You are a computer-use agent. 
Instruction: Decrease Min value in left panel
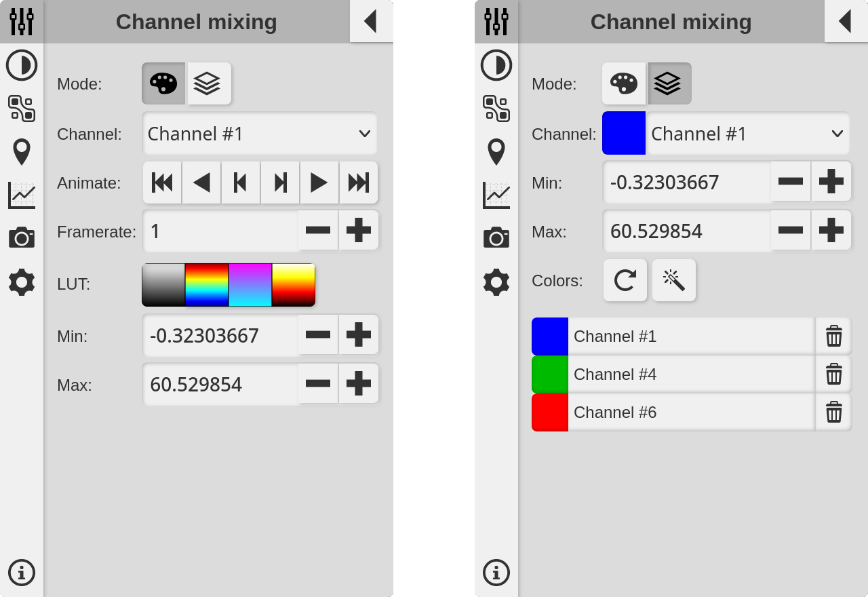(318, 335)
